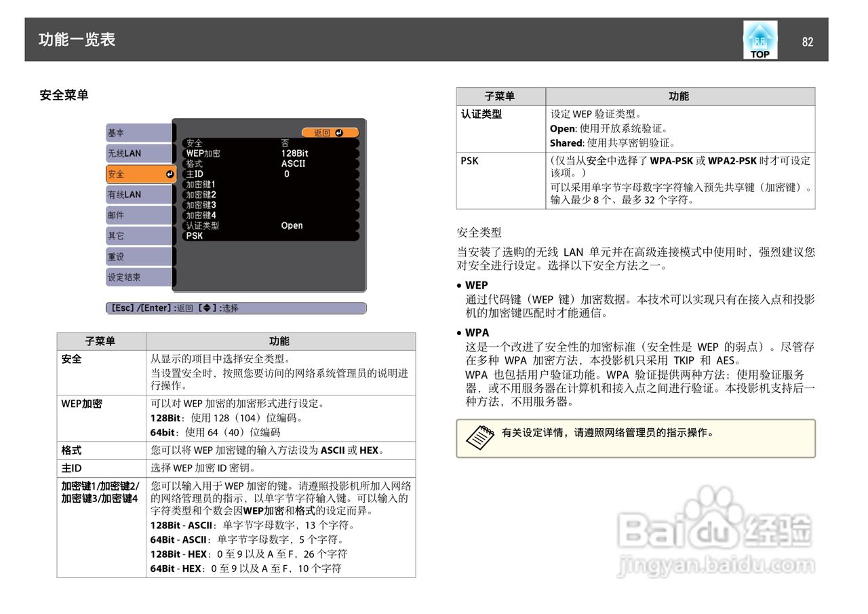
Task: Choose the 设定结束 menu tab
Action: coord(138,277)
